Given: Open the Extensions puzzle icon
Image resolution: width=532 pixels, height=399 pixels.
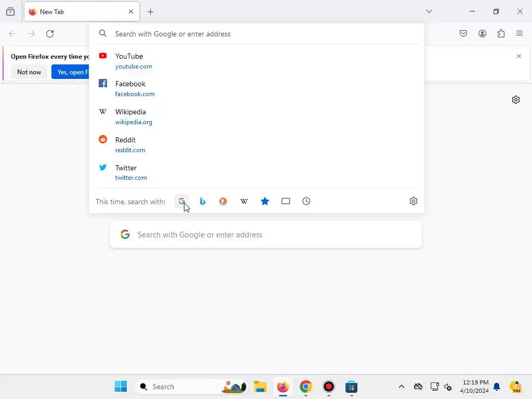Looking at the screenshot, I should tap(501, 33).
